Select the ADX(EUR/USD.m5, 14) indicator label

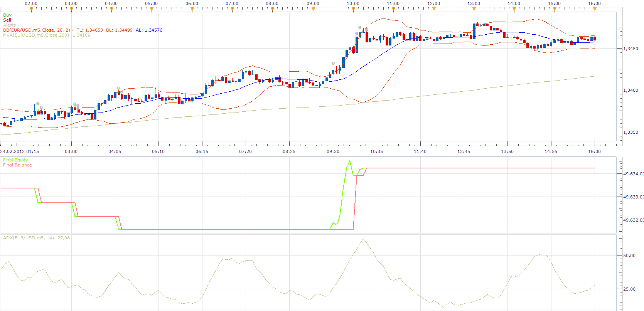point(36,238)
